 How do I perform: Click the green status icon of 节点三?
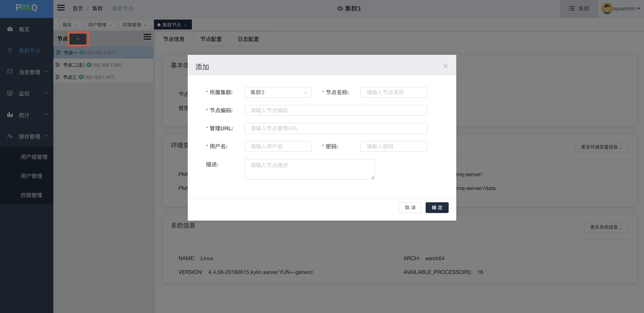81,77
